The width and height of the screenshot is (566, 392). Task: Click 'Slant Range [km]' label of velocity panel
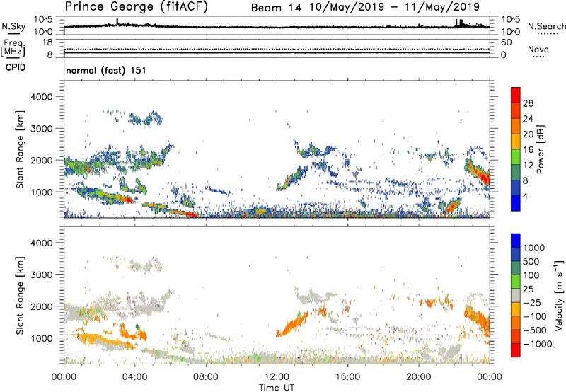tap(20, 295)
